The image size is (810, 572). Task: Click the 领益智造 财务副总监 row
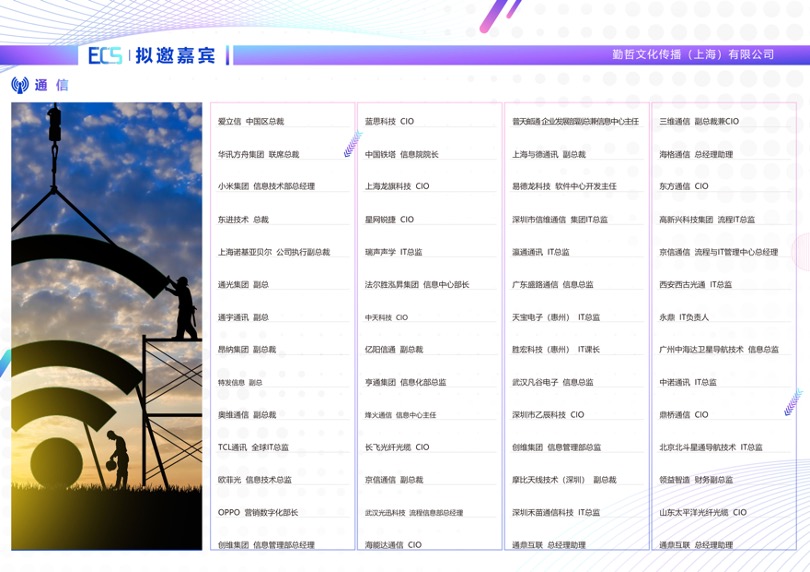tap(696, 480)
